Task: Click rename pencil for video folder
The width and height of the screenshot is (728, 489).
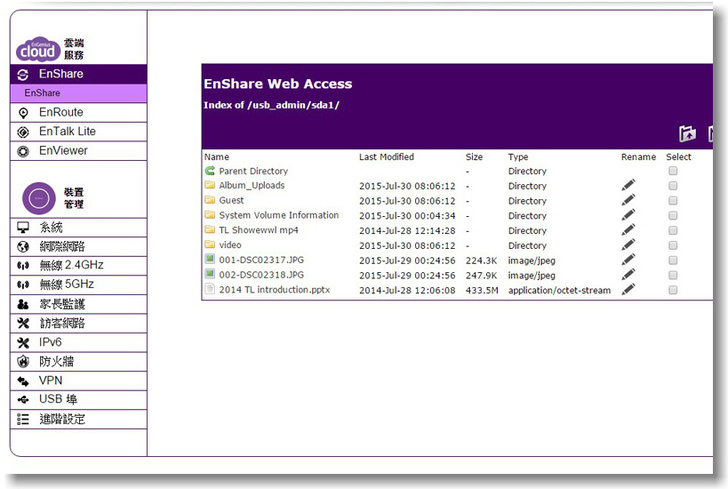Action: [x=628, y=245]
